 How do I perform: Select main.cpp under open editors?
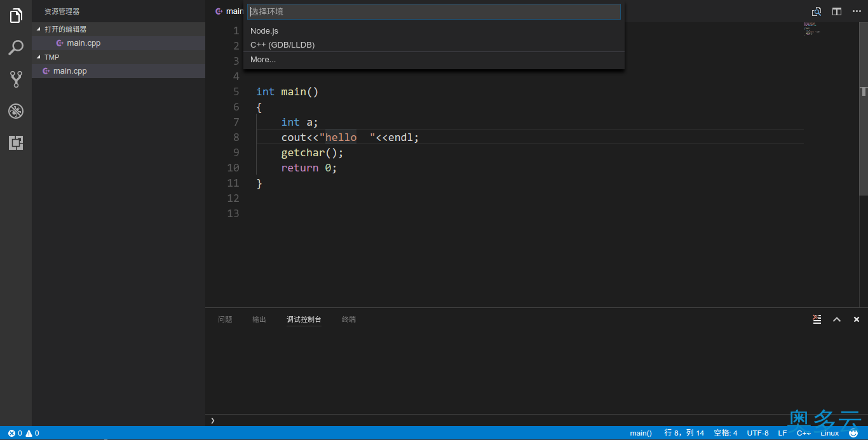click(118, 43)
